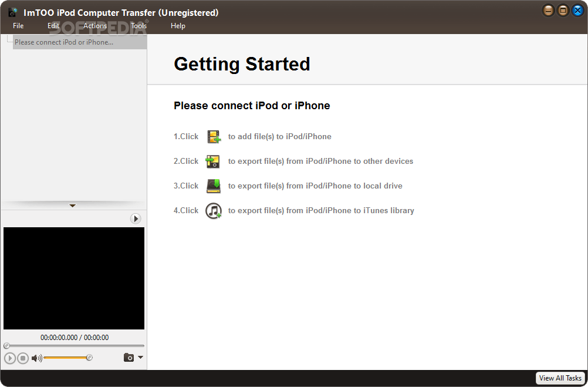588x387 pixels.
Task: Open the snapshot options dropdown arrow
Action: [x=141, y=358]
